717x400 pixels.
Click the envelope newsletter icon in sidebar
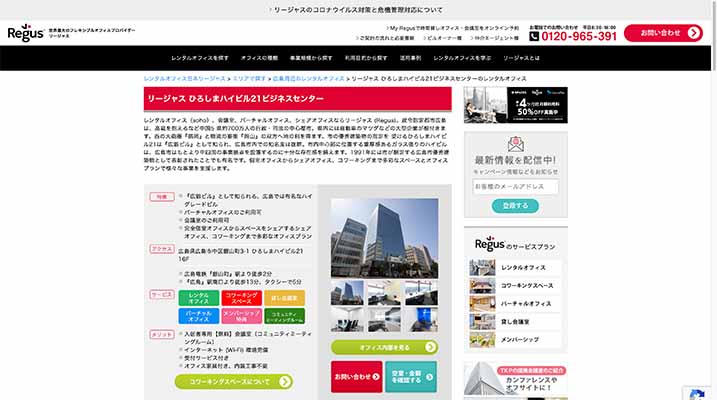515,144
